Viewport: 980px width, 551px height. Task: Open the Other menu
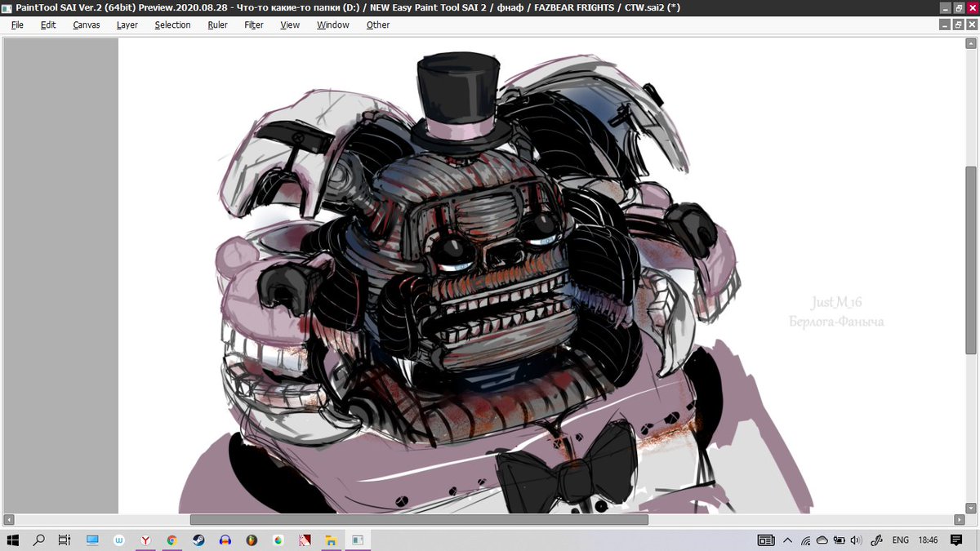[x=377, y=24]
